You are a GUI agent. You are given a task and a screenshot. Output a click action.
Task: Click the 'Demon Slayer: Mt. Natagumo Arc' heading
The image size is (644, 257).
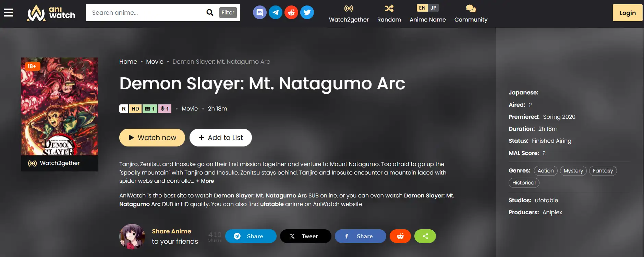pos(262,83)
